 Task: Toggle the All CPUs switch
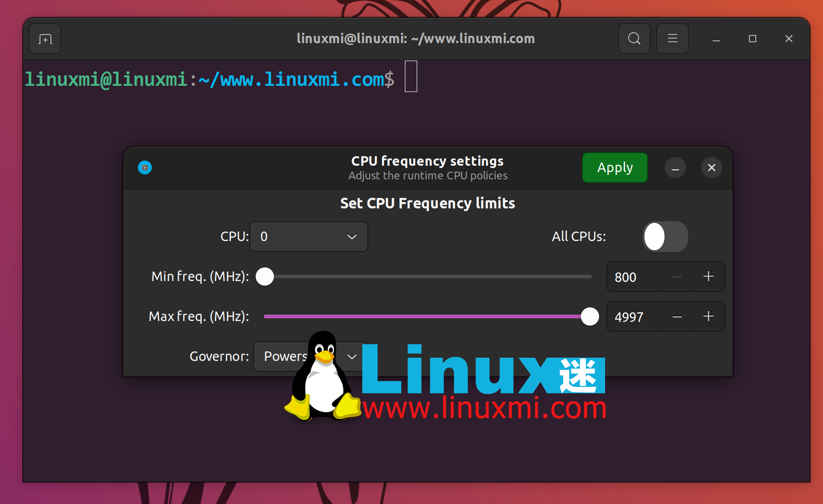(x=665, y=237)
